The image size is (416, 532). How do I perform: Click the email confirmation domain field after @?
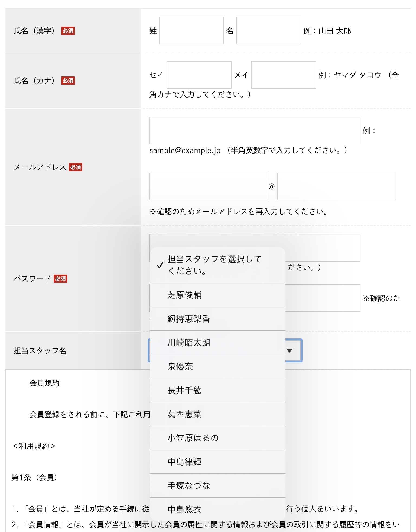pos(336,186)
